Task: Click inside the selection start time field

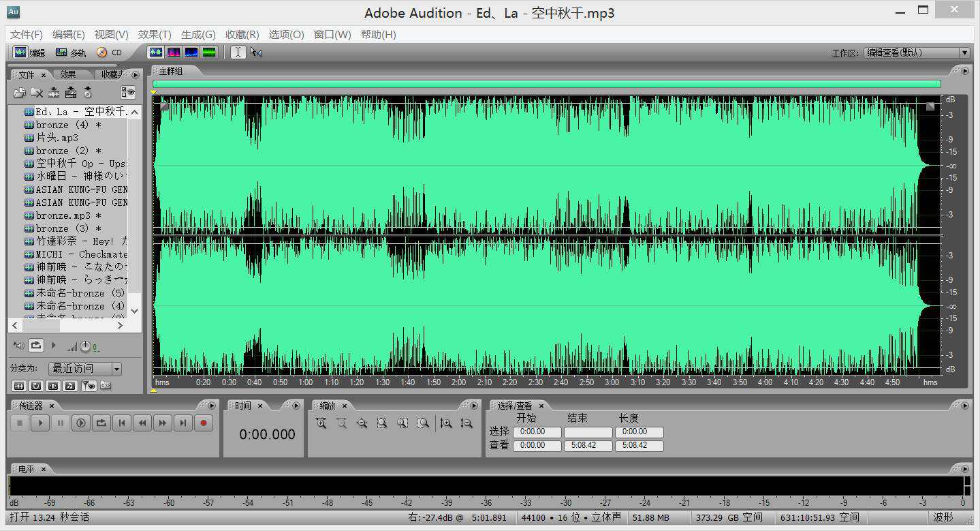Action: (x=537, y=431)
